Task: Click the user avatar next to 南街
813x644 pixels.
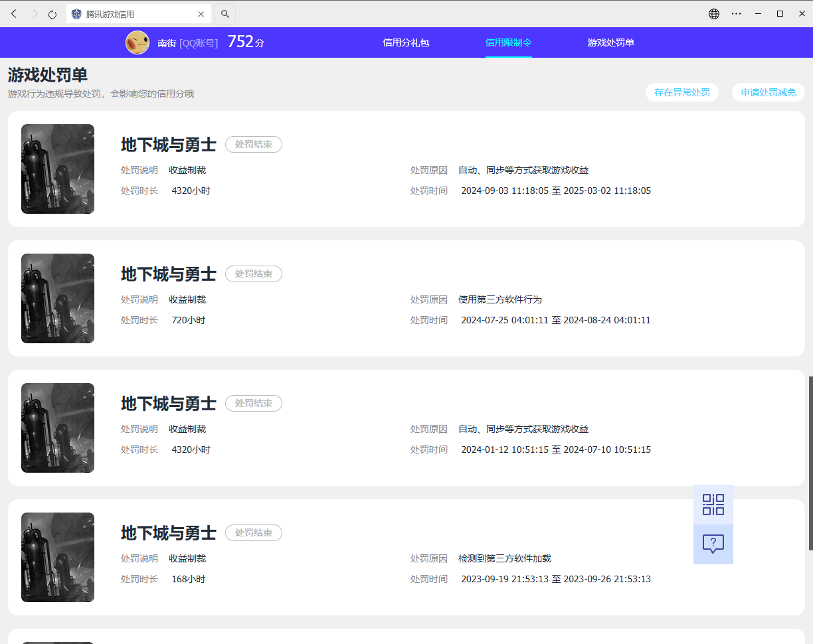Action: (137, 42)
